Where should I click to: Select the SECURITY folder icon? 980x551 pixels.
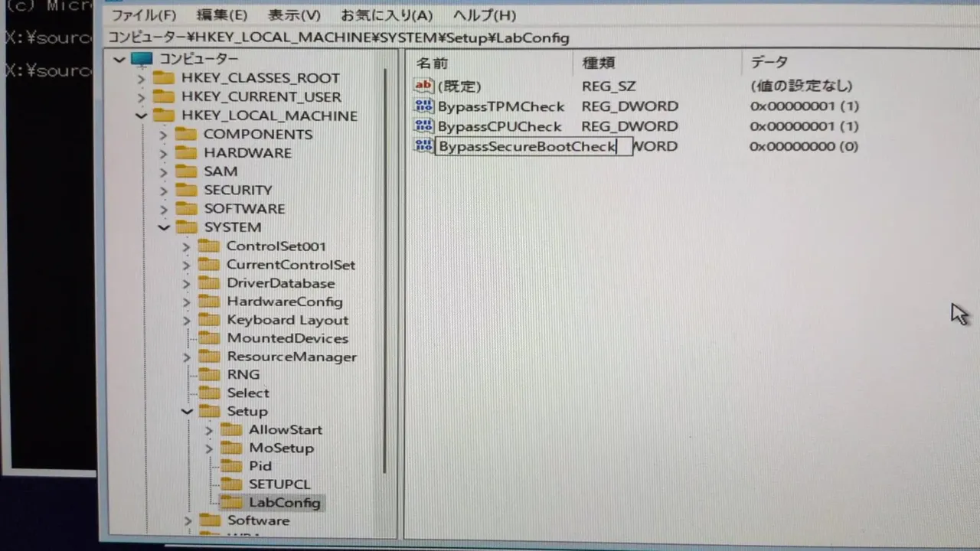tap(186, 190)
